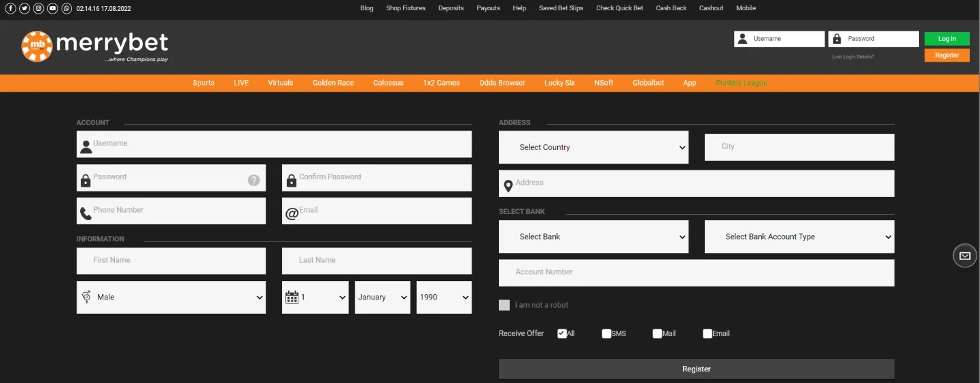980x383 pixels.
Task: Click the First Name input field
Action: pos(171,261)
